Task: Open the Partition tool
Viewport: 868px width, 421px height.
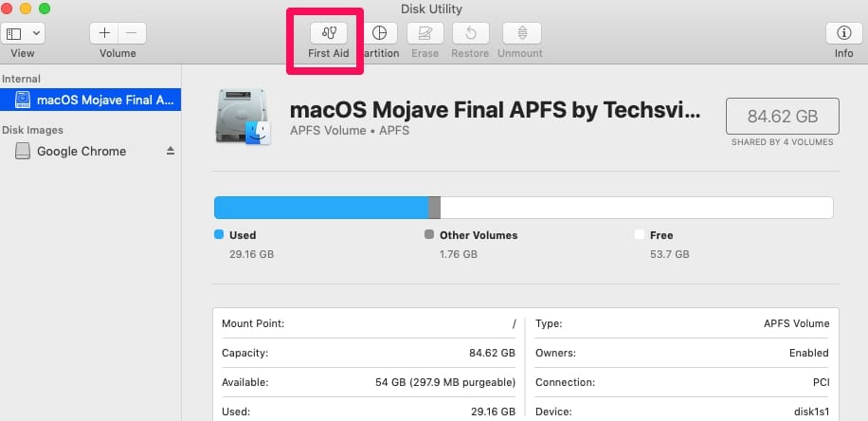Action: (380, 33)
